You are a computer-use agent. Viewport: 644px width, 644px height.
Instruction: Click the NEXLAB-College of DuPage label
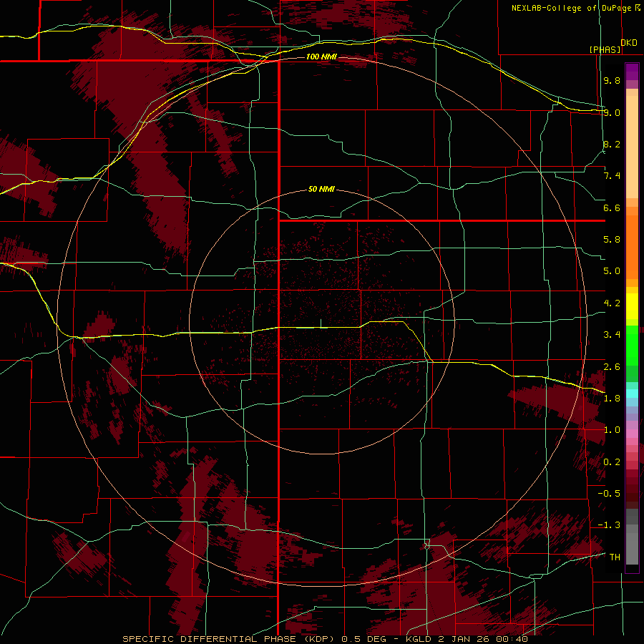pos(571,8)
